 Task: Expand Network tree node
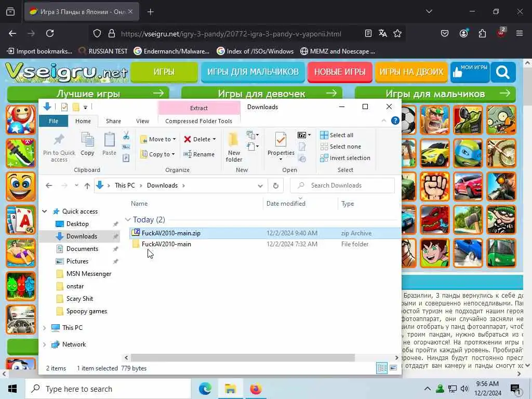click(45, 344)
